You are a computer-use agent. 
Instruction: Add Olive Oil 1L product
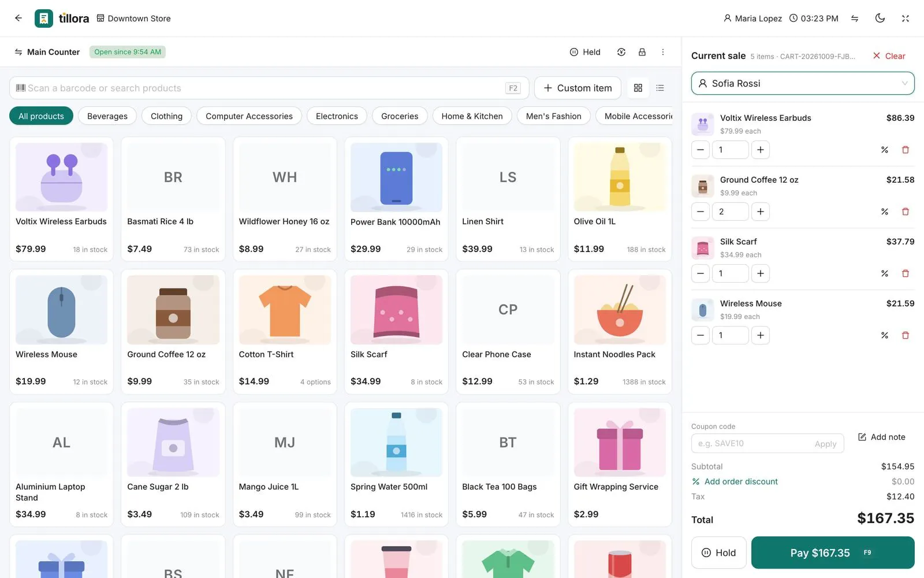pos(620,199)
